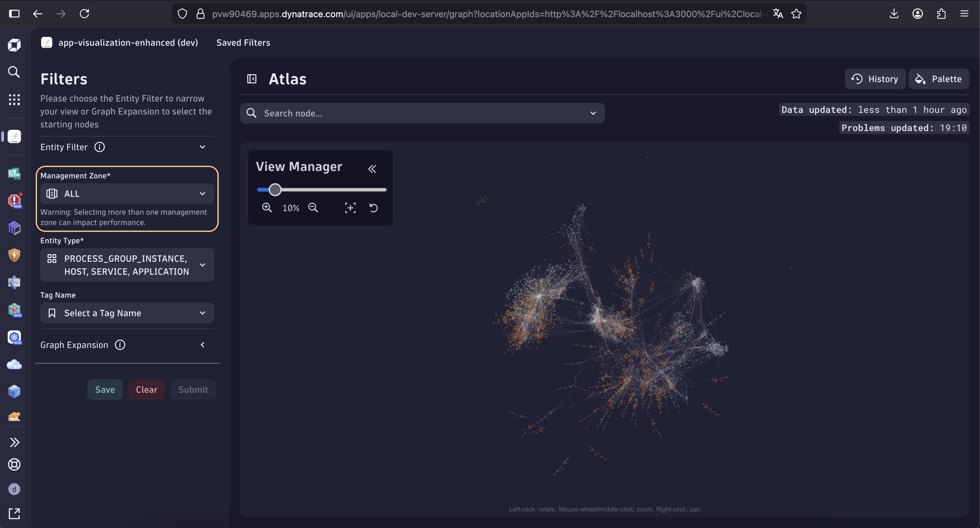The height and width of the screenshot is (528, 980).
Task: Click the Clear filters button
Action: point(146,390)
